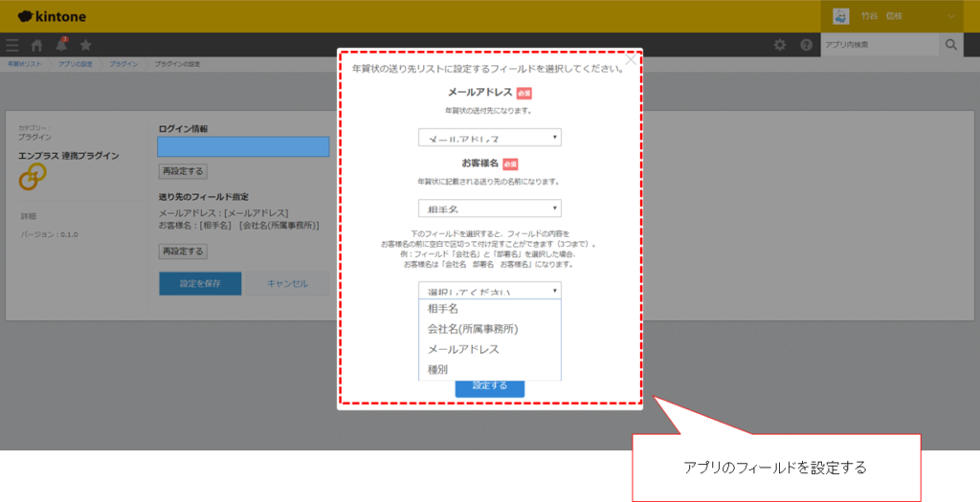Click the キャンセル button
The image size is (980, 502).
[x=286, y=284]
